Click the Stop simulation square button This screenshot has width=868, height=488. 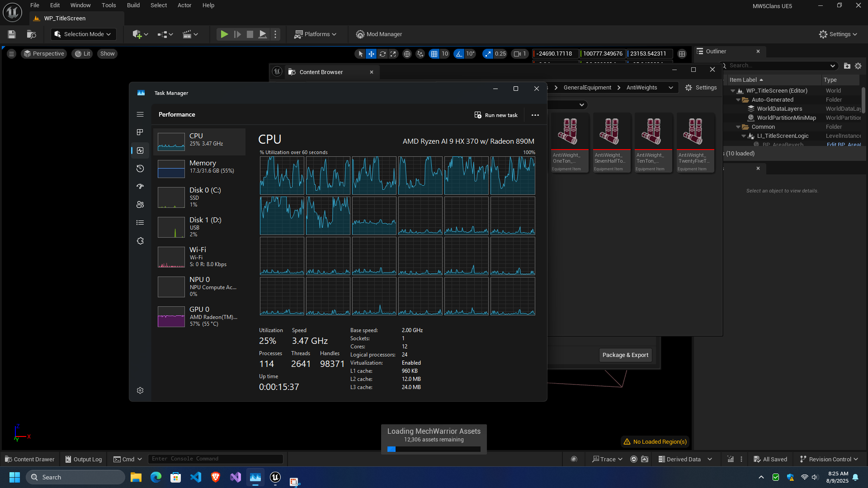click(250, 34)
